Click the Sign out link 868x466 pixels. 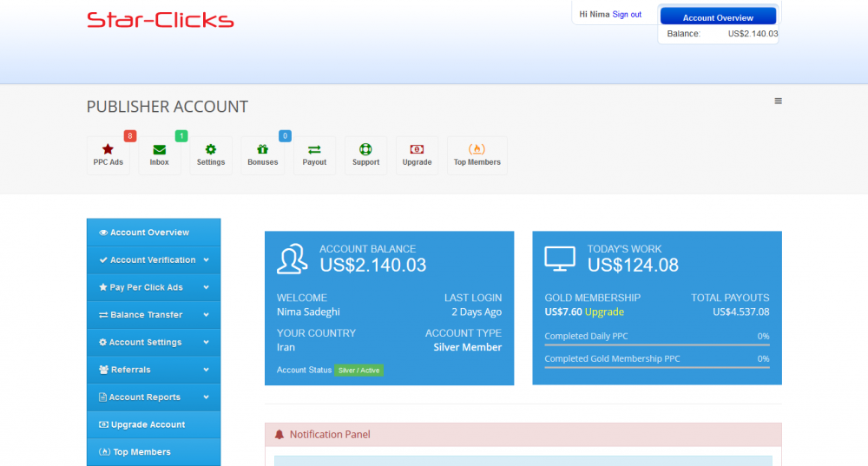[x=627, y=15]
